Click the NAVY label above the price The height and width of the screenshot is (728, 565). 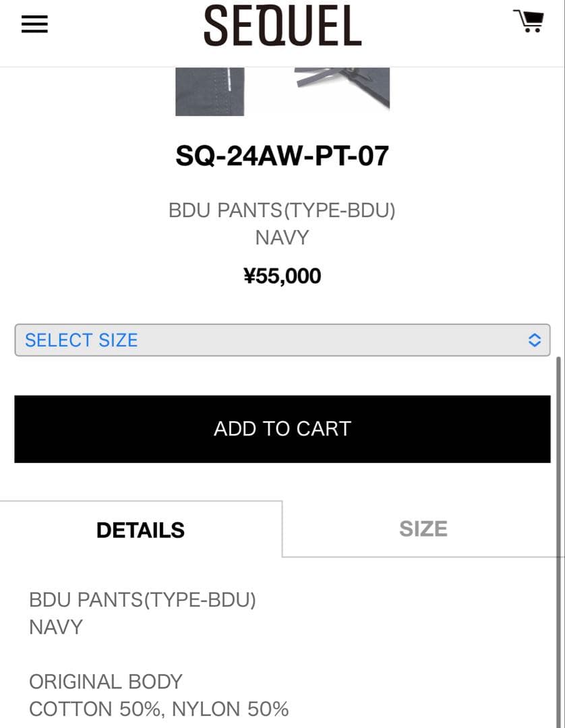(x=282, y=237)
